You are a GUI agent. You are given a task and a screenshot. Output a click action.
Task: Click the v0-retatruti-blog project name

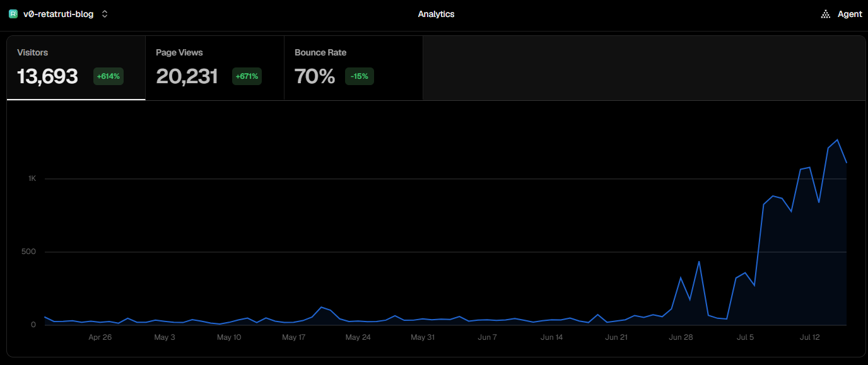tap(58, 14)
